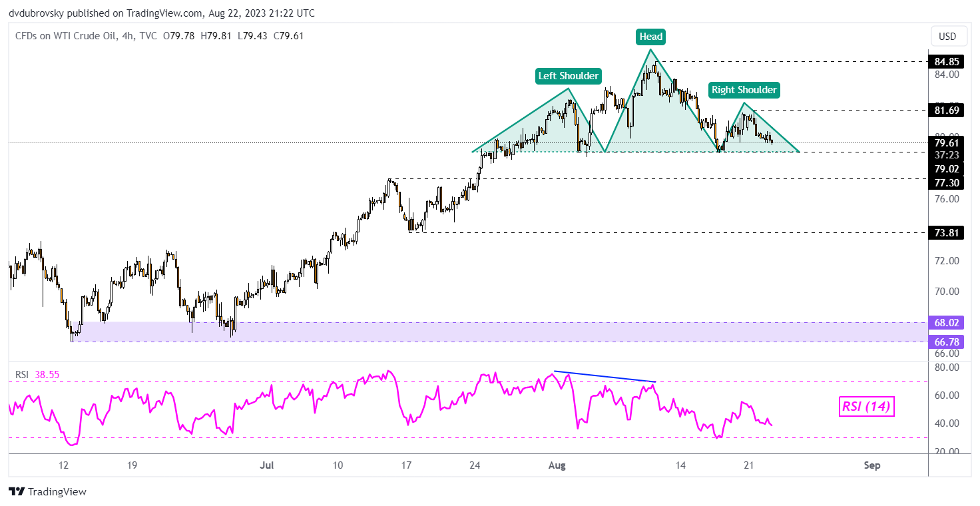Click the 77.30 support price label
Image resolution: width=980 pixels, height=506 pixels.
(947, 182)
